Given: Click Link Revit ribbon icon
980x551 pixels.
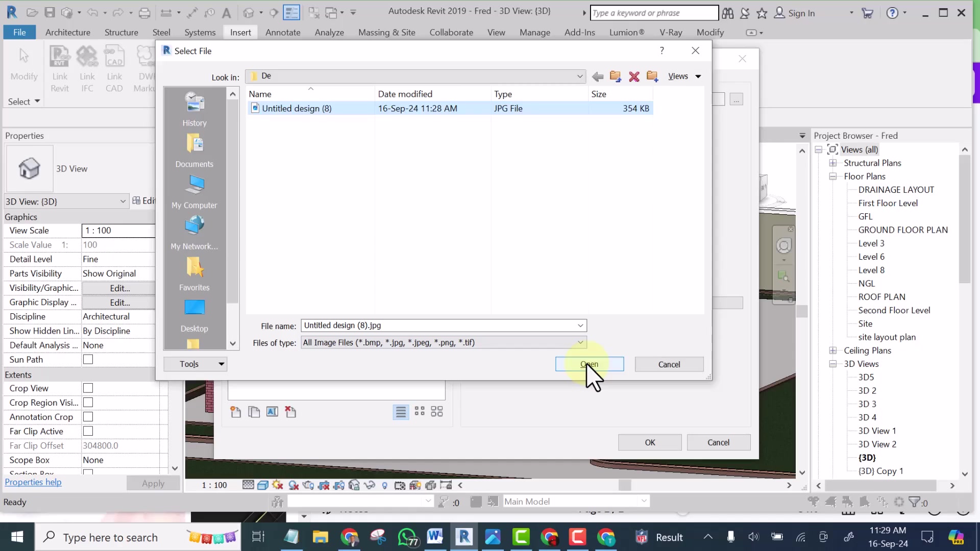Looking at the screenshot, I should coord(60,69).
